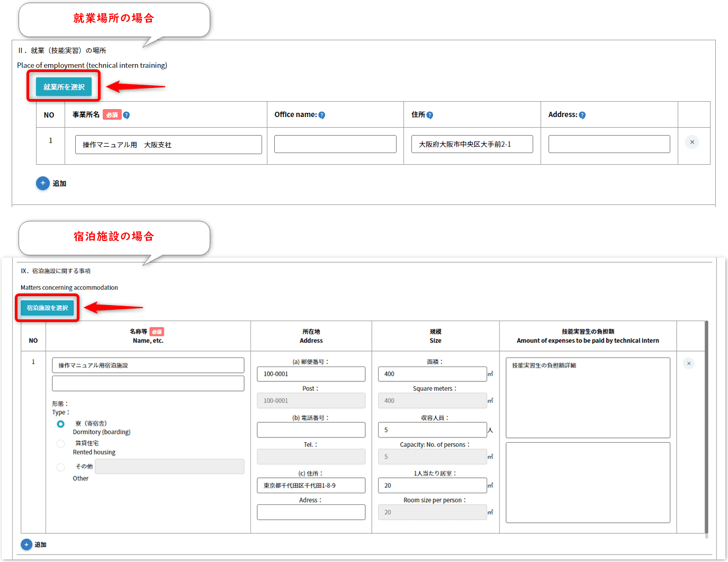The height and width of the screenshot is (562, 728).
Task: Click the empty Office name input field
Action: [x=335, y=144]
